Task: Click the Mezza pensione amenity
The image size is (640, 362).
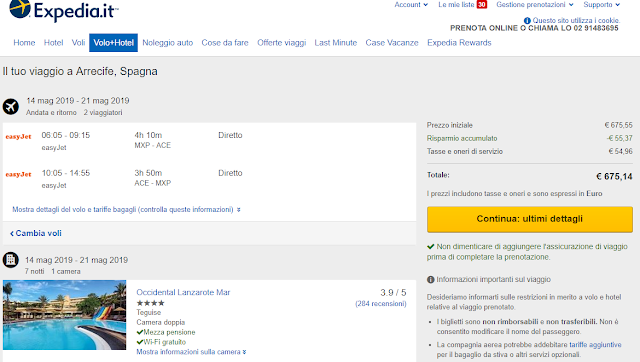Action: 166,332
